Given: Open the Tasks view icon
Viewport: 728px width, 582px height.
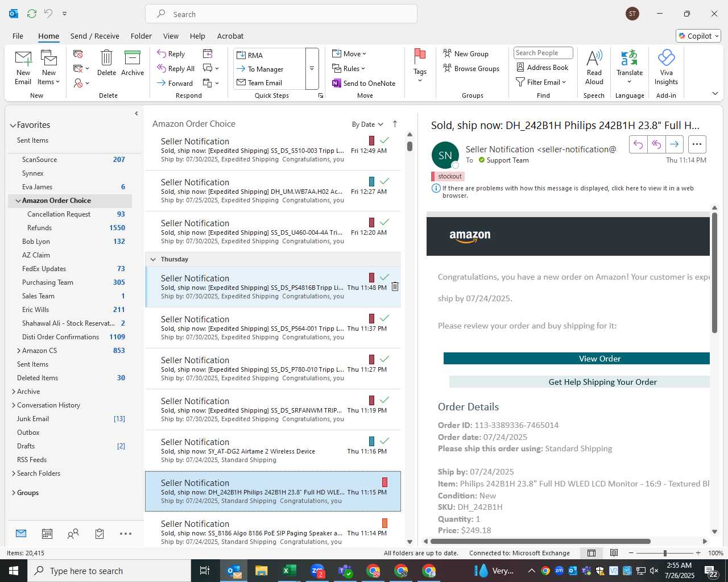Looking at the screenshot, I should coord(100,534).
